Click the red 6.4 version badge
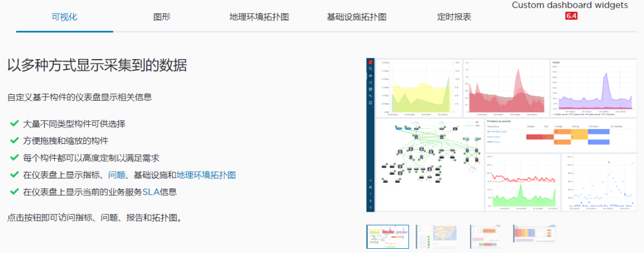The width and height of the screenshot is (644, 253). 572,16
